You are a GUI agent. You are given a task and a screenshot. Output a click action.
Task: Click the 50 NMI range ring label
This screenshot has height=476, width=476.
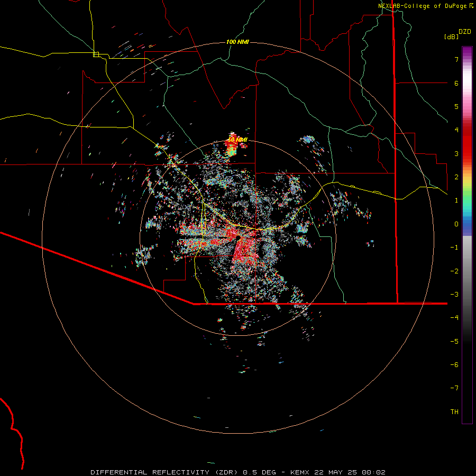coord(237,140)
